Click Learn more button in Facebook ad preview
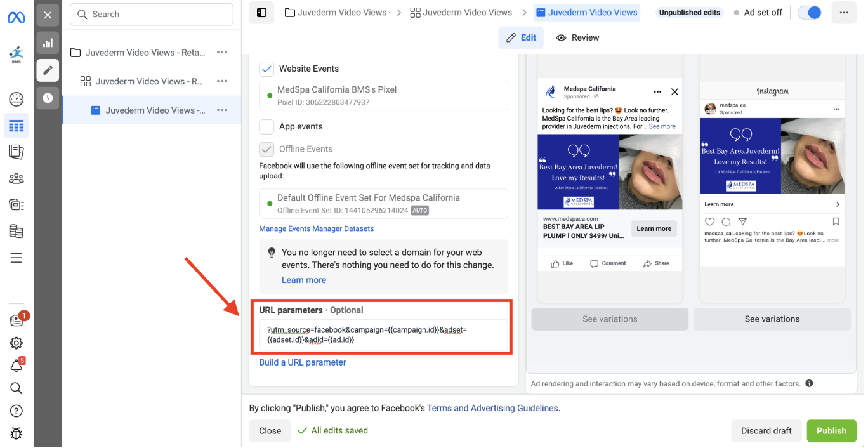Viewport: 868px width, 448px height. [654, 229]
